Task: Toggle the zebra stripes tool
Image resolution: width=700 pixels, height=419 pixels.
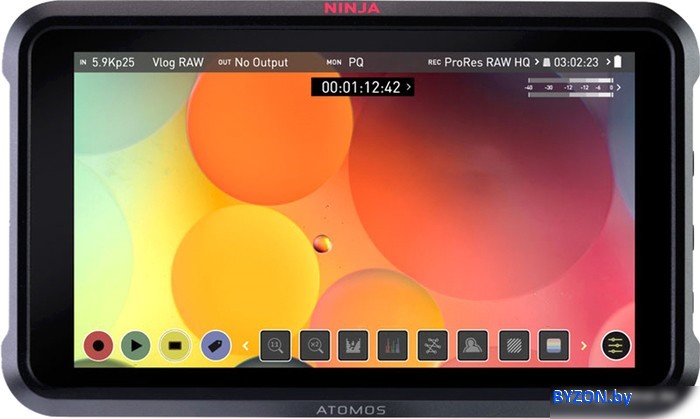Action: tap(514, 345)
